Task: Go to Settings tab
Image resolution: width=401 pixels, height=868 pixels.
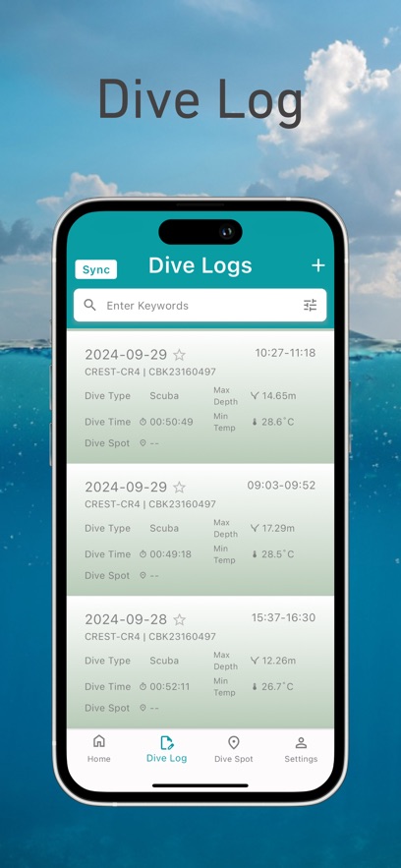Action: tap(301, 749)
